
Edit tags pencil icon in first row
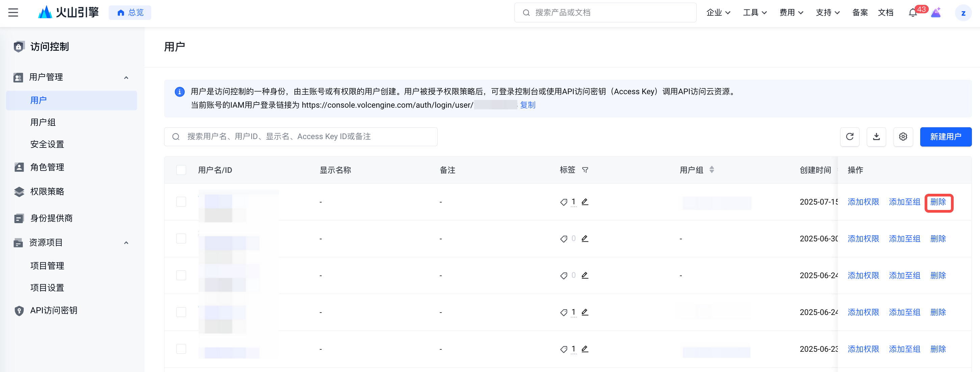point(585,202)
